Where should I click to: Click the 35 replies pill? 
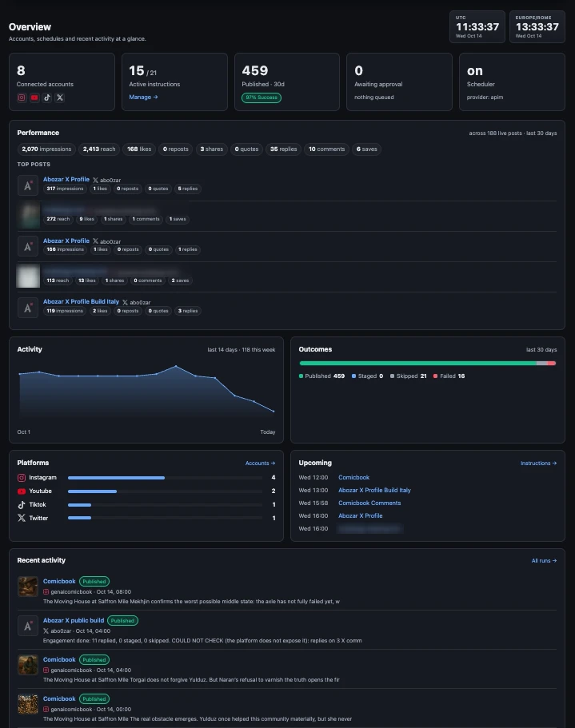coord(283,149)
